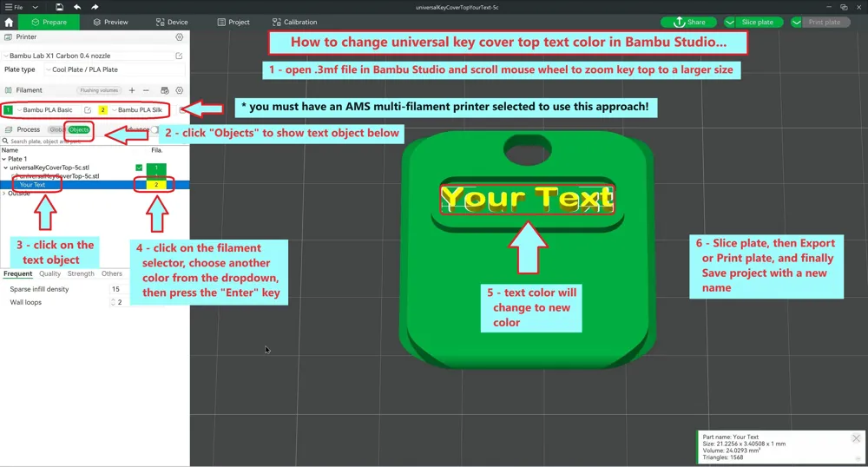Image resolution: width=868 pixels, height=467 pixels.
Task: Select the Your Text tree row
Action: point(95,185)
